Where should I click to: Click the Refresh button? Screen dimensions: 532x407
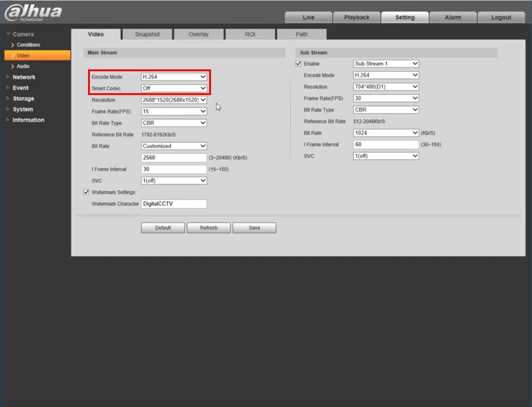click(x=209, y=228)
